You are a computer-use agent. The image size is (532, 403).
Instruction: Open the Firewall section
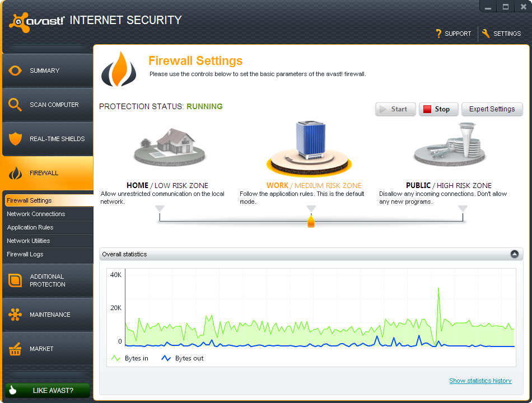[x=48, y=173]
